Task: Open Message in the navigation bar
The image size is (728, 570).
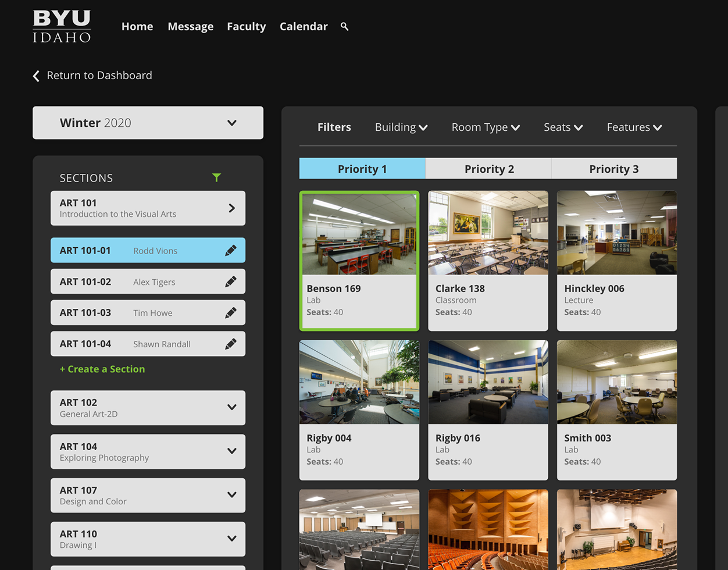Action: pyautogui.click(x=191, y=27)
